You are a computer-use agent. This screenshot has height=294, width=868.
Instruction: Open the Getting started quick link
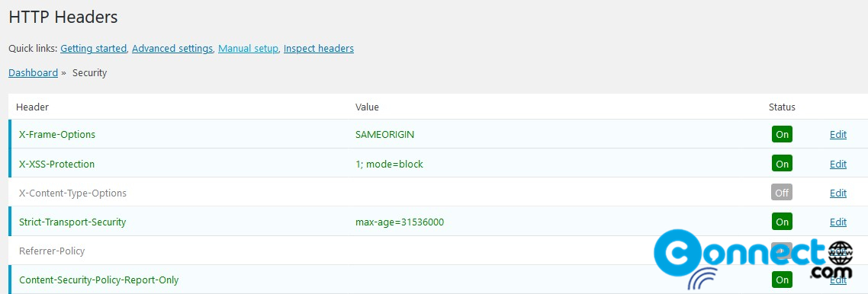click(x=94, y=49)
